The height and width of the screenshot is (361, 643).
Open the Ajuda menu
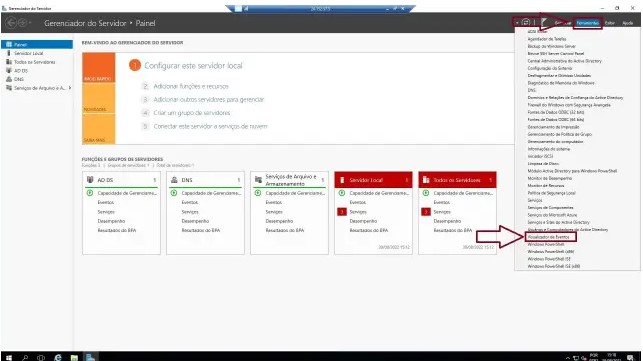(627, 23)
